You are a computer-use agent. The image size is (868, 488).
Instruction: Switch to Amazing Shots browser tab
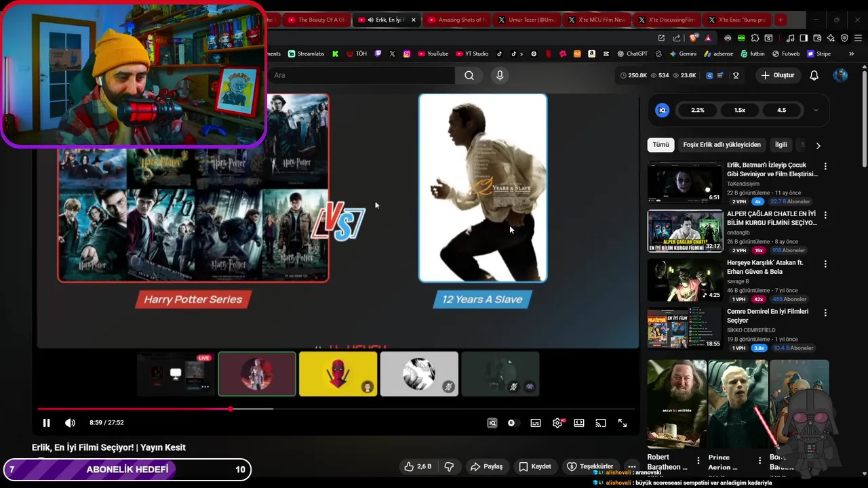(x=456, y=20)
